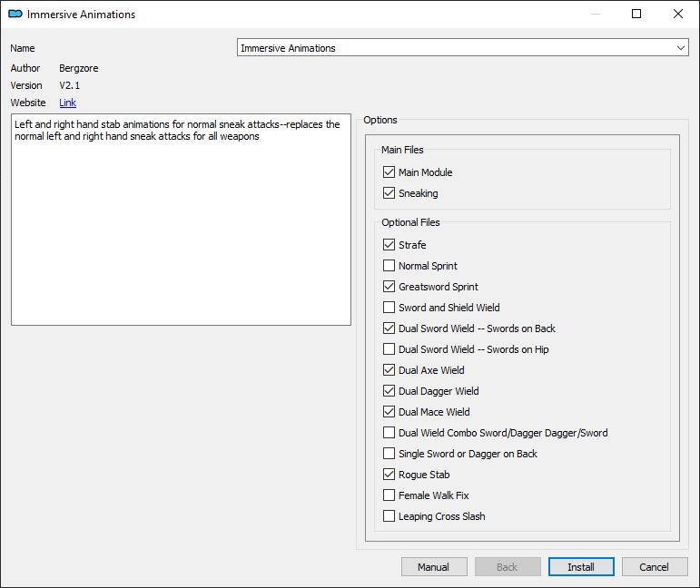Open the Website Link

67,103
